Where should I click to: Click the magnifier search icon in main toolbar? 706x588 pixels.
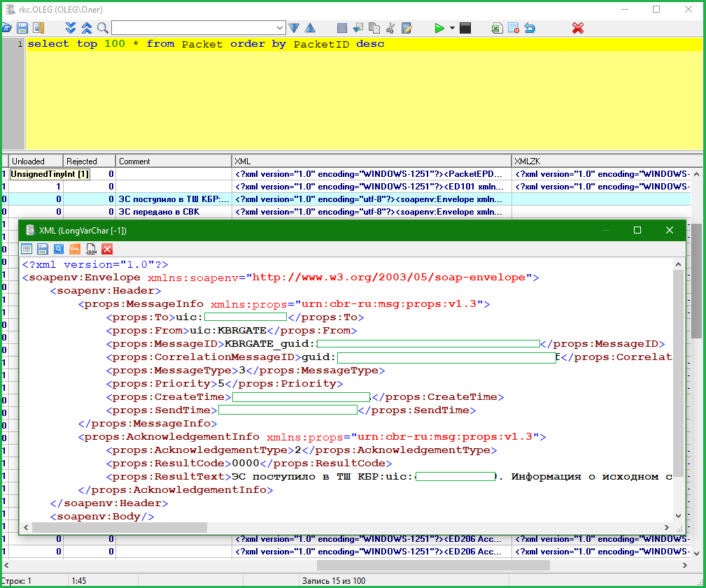(x=103, y=28)
